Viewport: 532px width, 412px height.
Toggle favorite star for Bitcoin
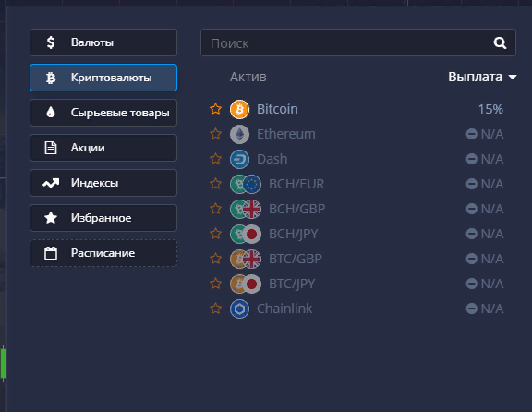pos(215,109)
